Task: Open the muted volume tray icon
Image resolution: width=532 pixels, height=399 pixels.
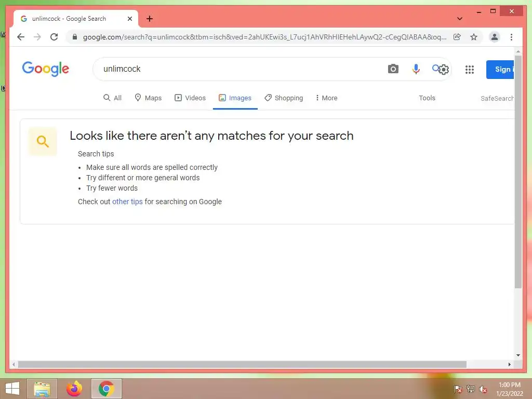Action: tap(483, 389)
